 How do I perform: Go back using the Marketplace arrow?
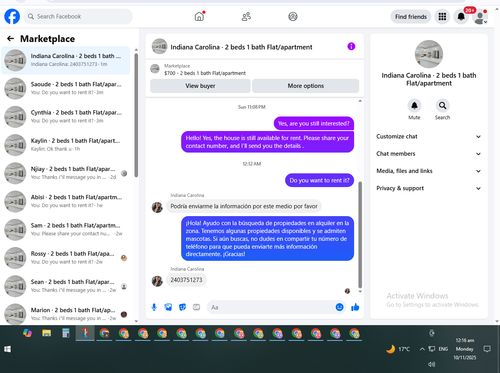coord(10,39)
